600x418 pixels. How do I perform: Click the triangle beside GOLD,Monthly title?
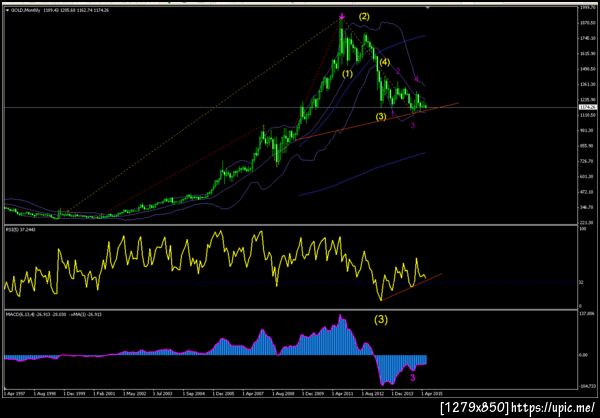[8, 10]
